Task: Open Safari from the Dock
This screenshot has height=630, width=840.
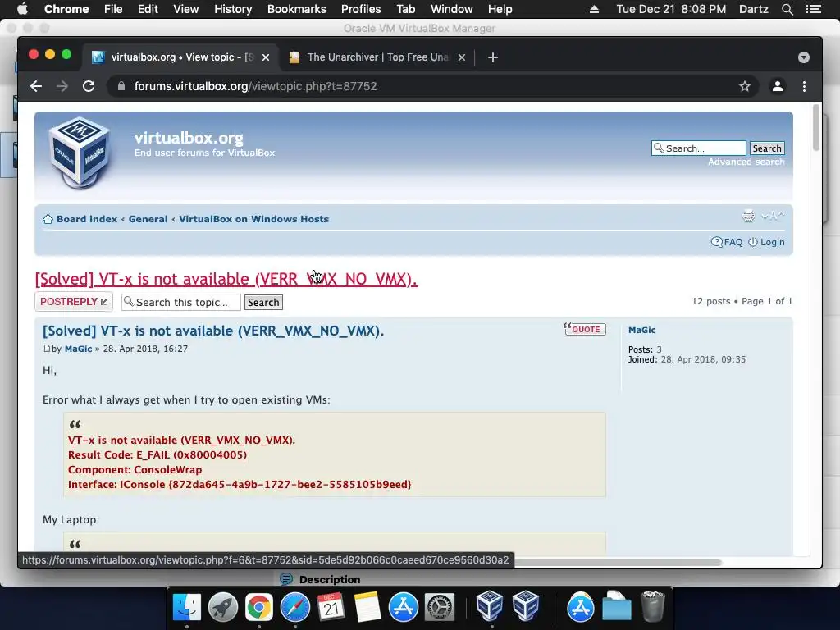Action: pyautogui.click(x=295, y=607)
